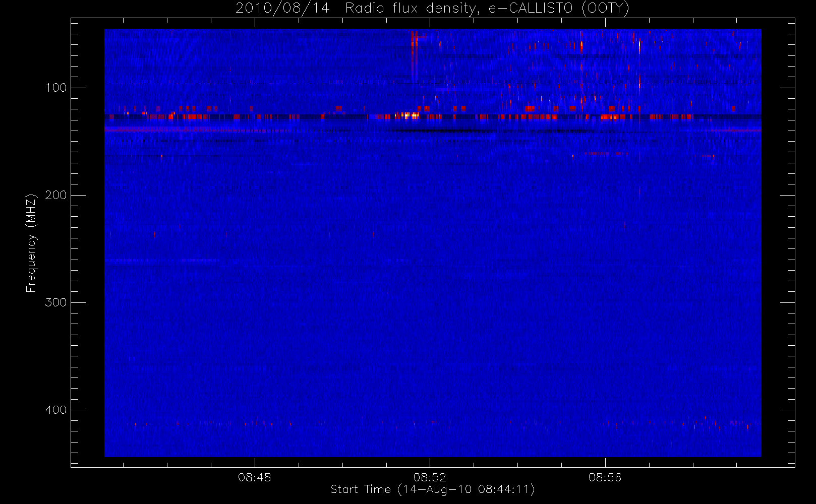Viewport: 816px width, 504px height.
Task: Click the 08:52 time tick label
Action: 430,477
